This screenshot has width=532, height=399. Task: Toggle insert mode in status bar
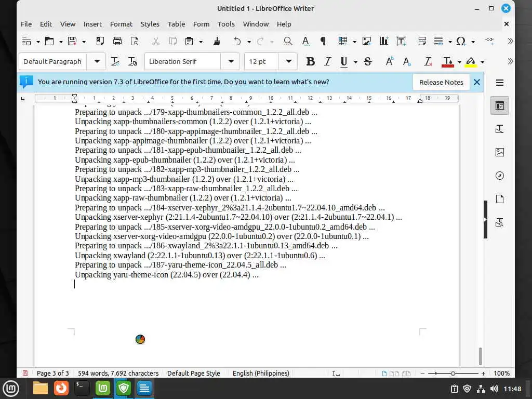tap(336, 374)
